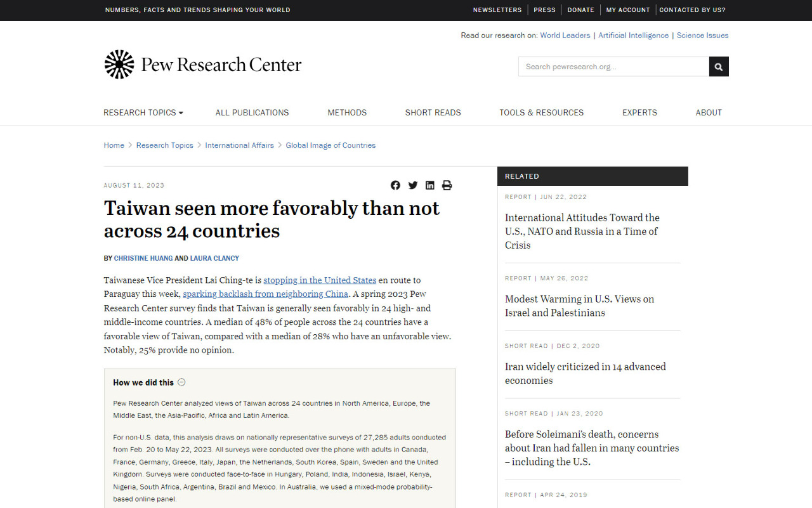Click 'Contacted by us?' link
This screenshot has height=508, width=812.
pyautogui.click(x=692, y=10)
